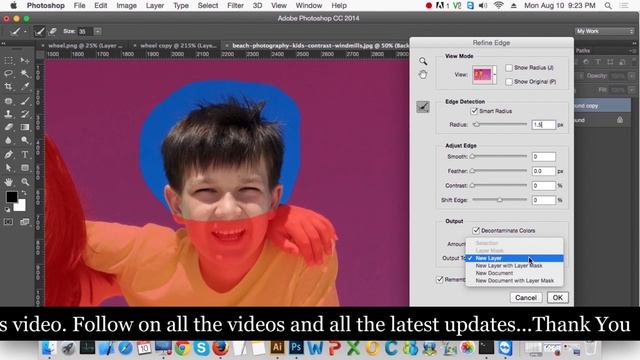Image resolution: width=640 pixels, height=360 pixels.
Task: Open Adobe Illustrator from the Dock
Action: click(277, 348)
